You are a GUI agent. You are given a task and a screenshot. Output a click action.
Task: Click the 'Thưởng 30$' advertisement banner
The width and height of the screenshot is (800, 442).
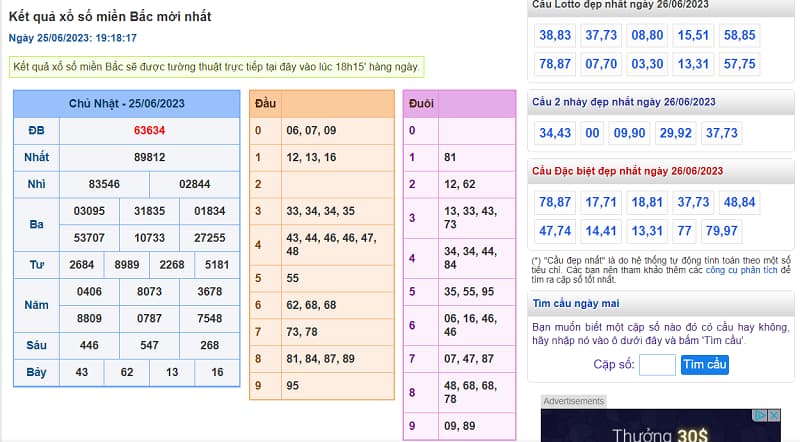point(660,432)
